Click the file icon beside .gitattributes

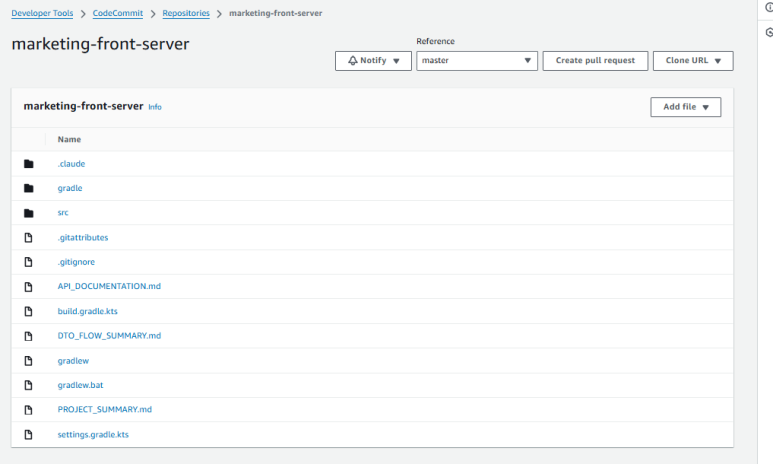28,238
